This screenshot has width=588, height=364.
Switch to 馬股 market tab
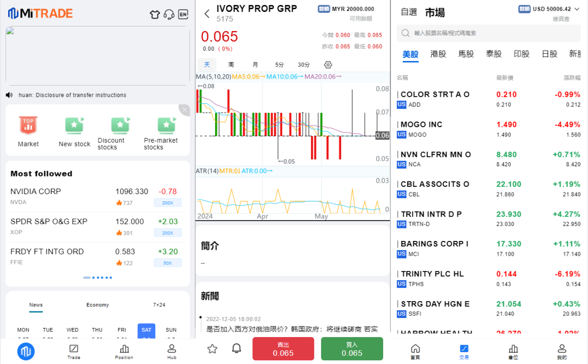coord(466,54)
